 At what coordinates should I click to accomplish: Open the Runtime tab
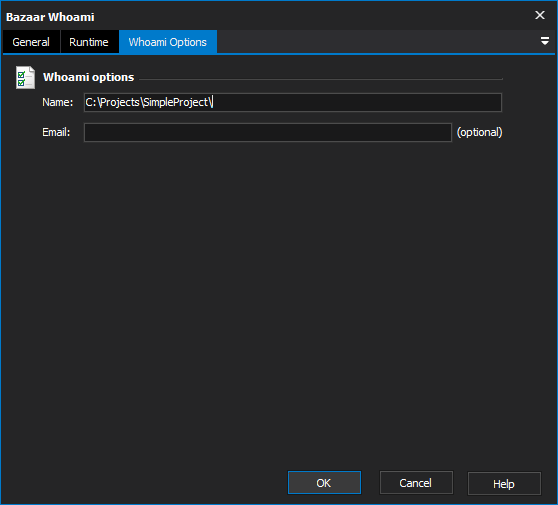click(x=89, y=42)
